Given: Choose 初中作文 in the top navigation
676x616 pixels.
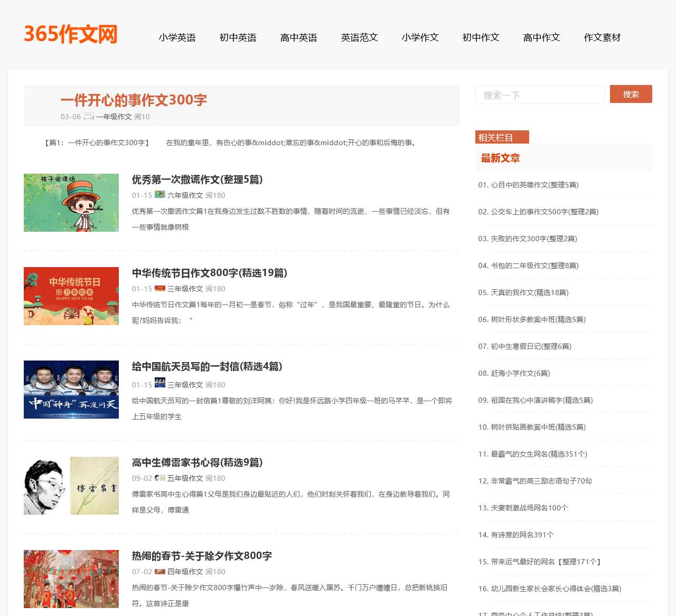Looking at the screenshot, I should click(481, 37).
